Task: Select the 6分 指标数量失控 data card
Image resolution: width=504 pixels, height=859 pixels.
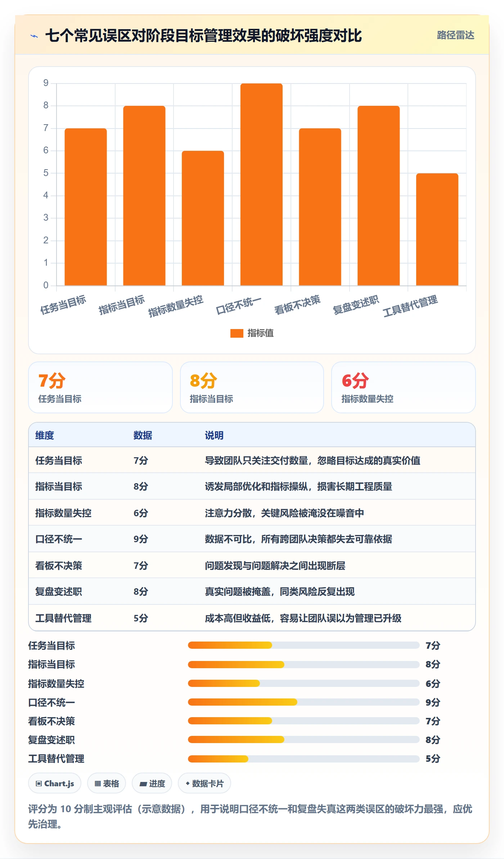Action: 404,387
